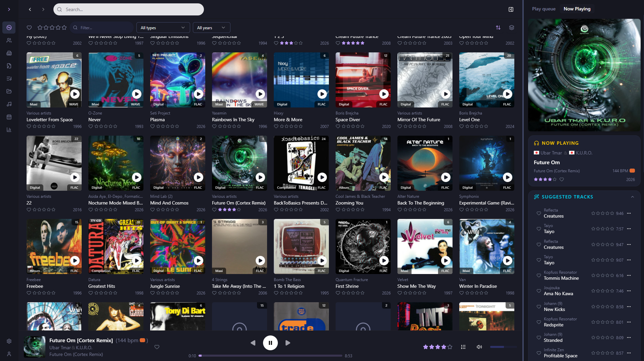The image size is (644, 361).
Task: Rate the playing track five stars in player bar
Action: (x=450, y=347)
